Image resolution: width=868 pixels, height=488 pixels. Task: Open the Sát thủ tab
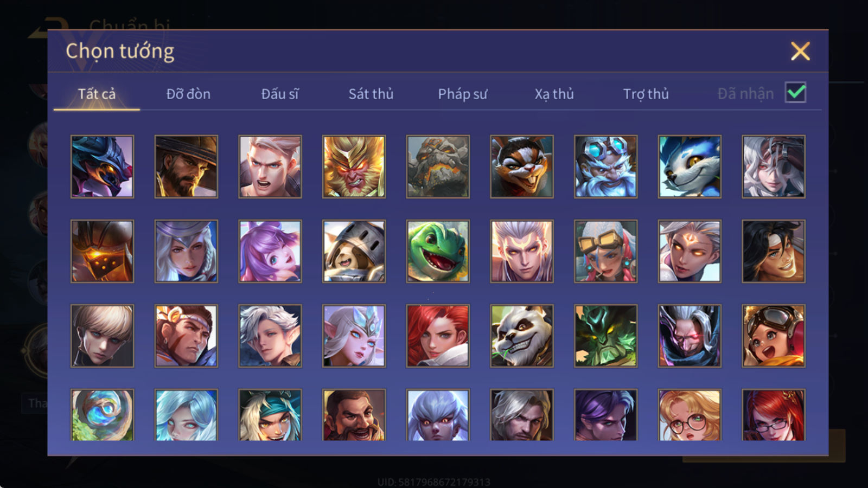click(371, 94)
